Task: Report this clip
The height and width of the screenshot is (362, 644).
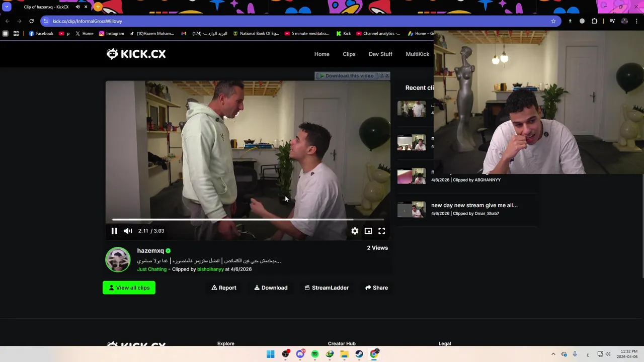Action: [x=224, y=288]
